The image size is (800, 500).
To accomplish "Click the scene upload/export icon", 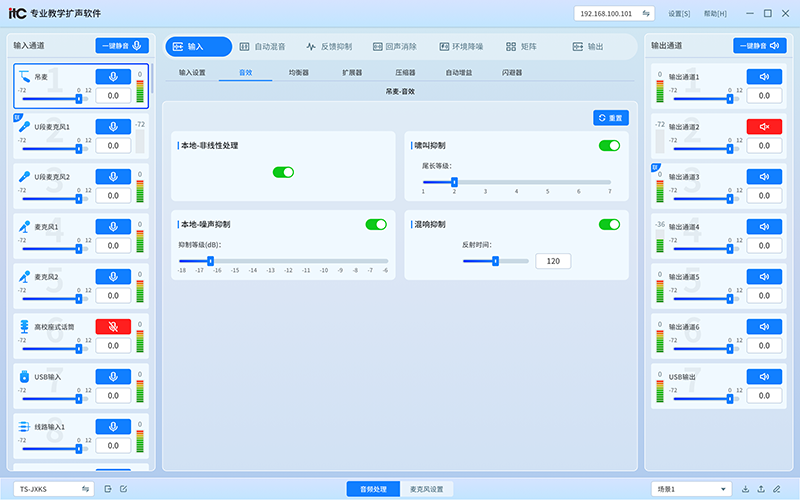I will click(x=761, y=489).
